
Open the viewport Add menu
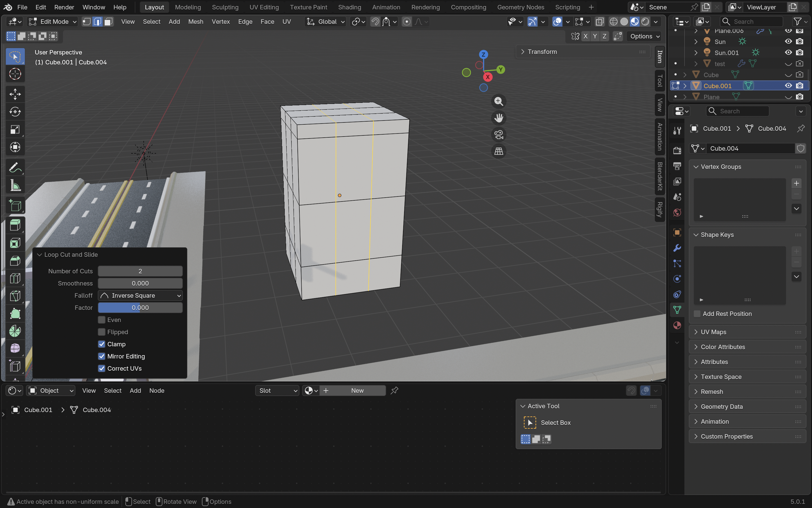tap(174, 22)
